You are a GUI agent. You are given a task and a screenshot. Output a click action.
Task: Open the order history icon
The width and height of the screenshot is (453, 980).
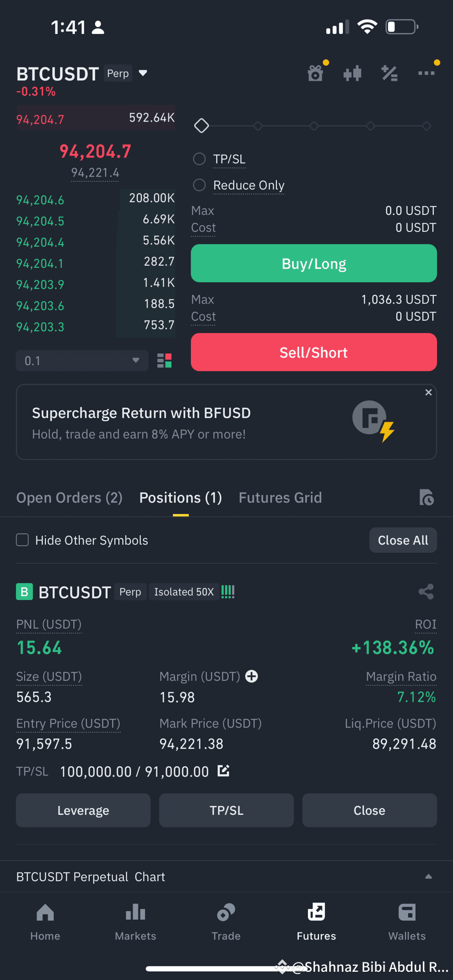[426, 497]
